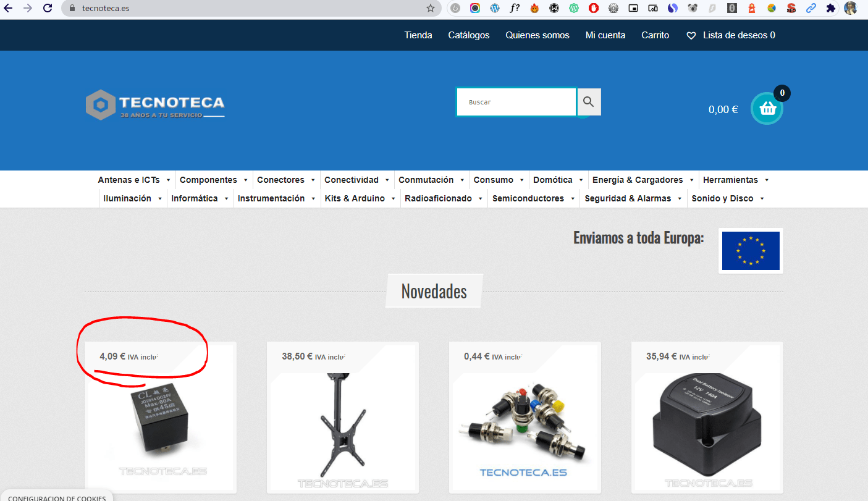This screenshot has height=501, width=868.
Task: Click the browser back arrow
Action: pos(9,8)
